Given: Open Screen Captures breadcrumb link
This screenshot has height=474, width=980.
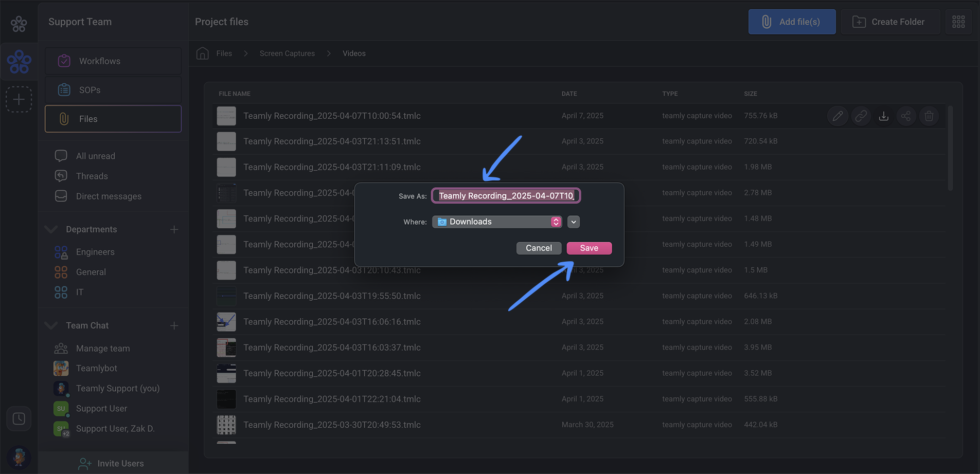Looking at the screenshot, I should coord(287,53).
